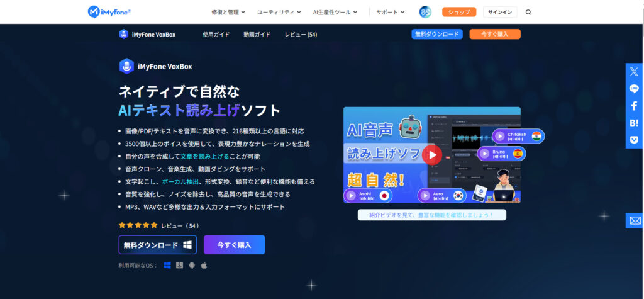Image resolution: width=644 pixels, height=299 pixels.
Task: Open レビュー (54) tab in sub-nav
Action: (301, 35)
